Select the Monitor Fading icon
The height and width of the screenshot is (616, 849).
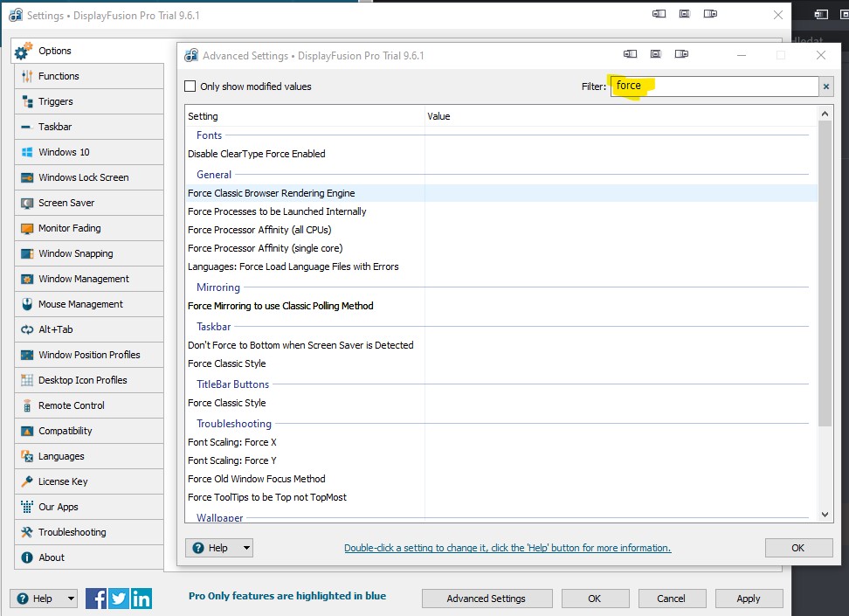[x=26, y=228]
